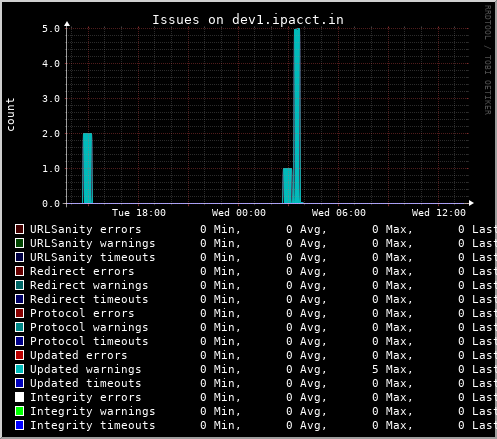Click the Protocol warnings teal swatch
The width and height of the screenshot is (497, 439).
[x=19, y=327]
